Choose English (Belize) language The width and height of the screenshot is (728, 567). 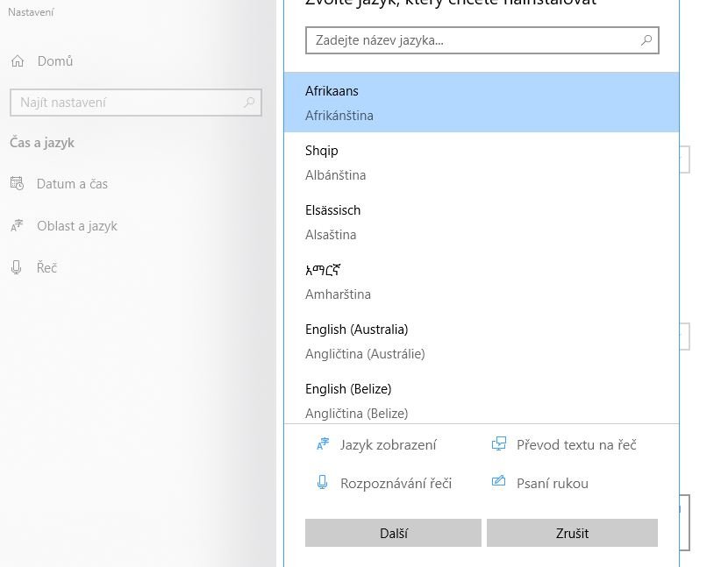pyautogui.click(x=482, y=398)
